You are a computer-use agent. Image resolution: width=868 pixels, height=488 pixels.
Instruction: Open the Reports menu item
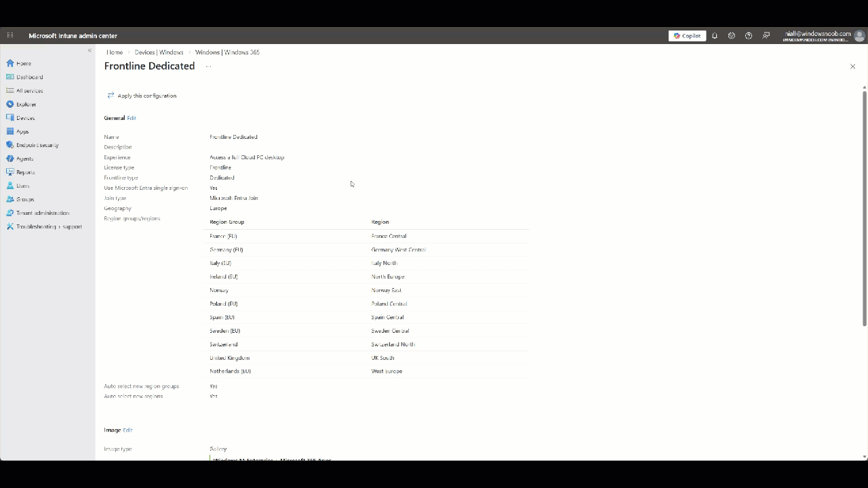(x=25, y=172)
